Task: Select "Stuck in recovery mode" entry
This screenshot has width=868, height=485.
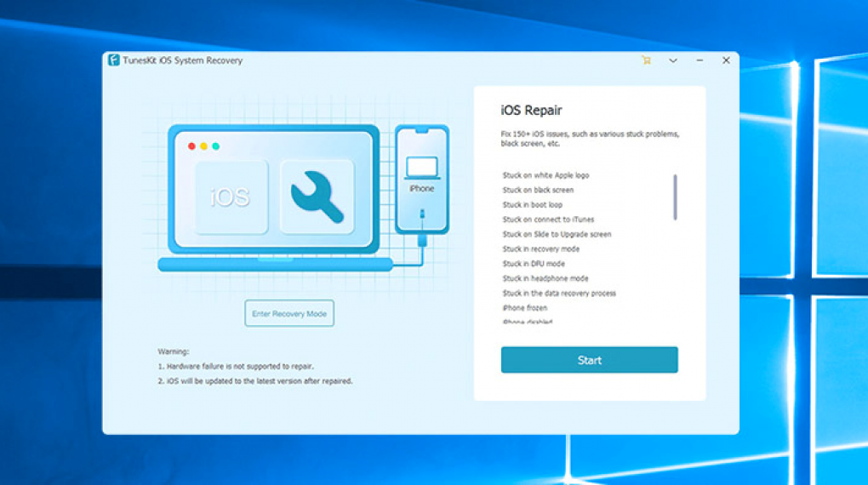Action: (541, 248)
